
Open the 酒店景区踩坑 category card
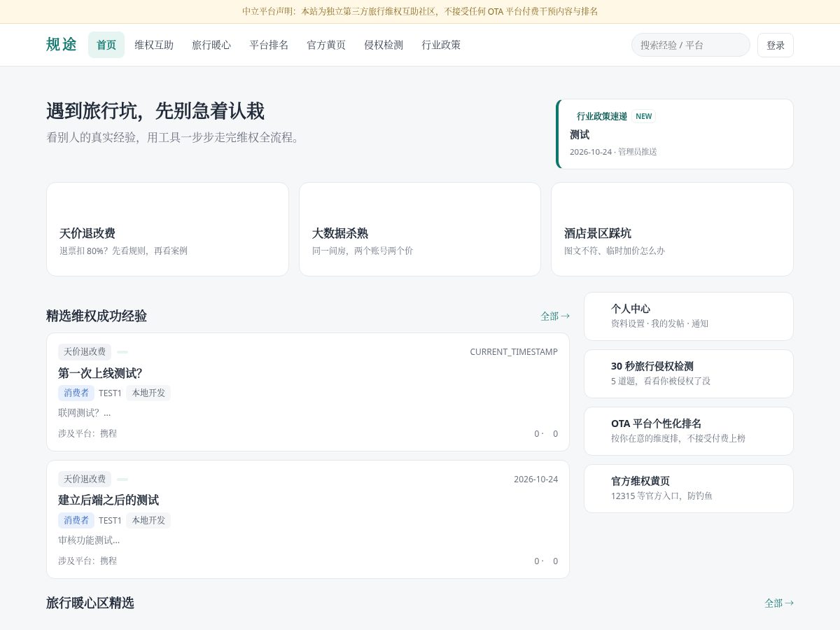coord(672,229)
